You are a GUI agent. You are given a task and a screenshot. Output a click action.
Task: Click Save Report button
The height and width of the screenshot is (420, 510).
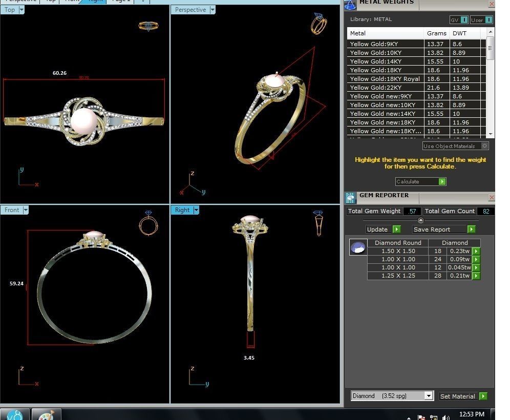coord(444,229)
